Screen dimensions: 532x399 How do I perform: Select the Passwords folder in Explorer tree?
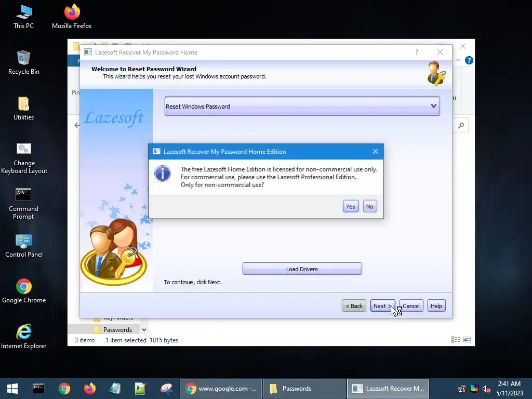[117, 329]
